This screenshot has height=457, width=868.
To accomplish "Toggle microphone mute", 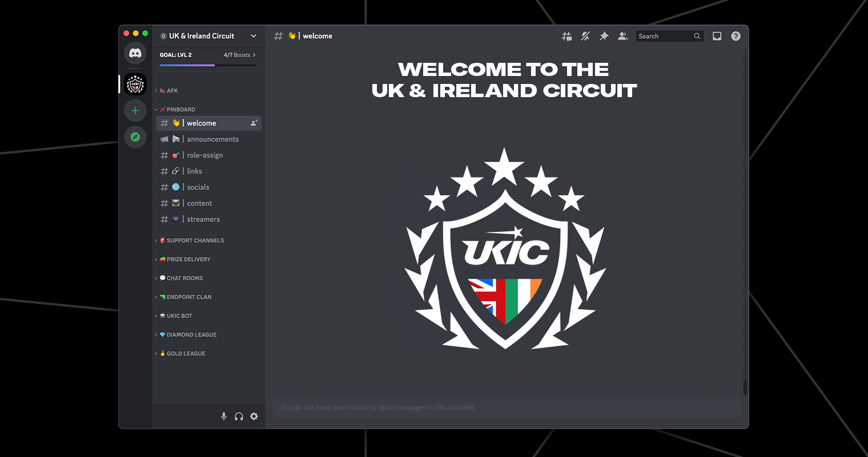I will (224, 416).
